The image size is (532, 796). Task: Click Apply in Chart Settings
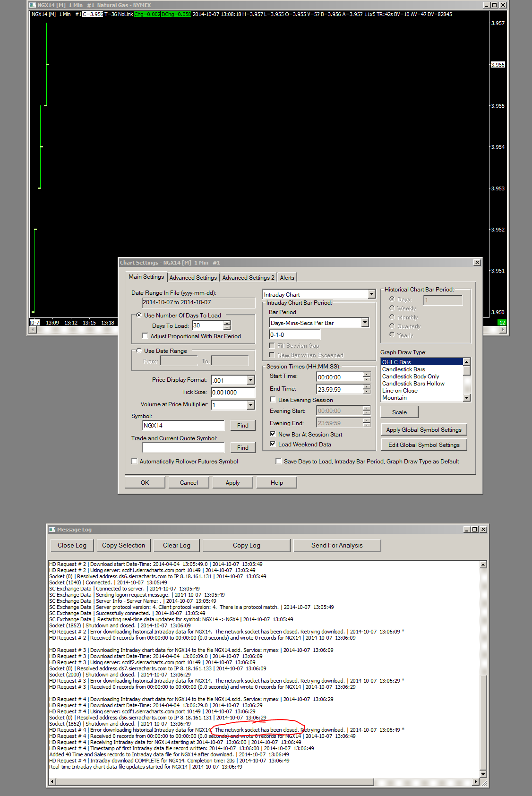point(233,482)
